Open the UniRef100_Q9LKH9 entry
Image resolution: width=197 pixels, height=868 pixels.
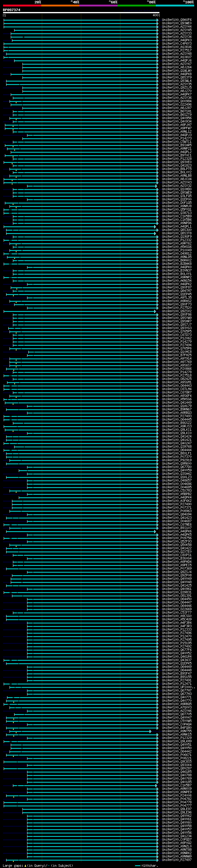click(177, 741)
